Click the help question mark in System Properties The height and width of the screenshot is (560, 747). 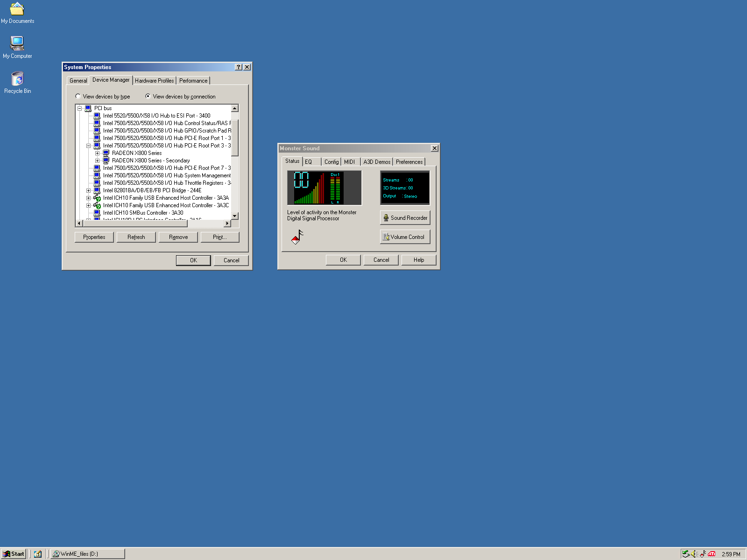239,67
